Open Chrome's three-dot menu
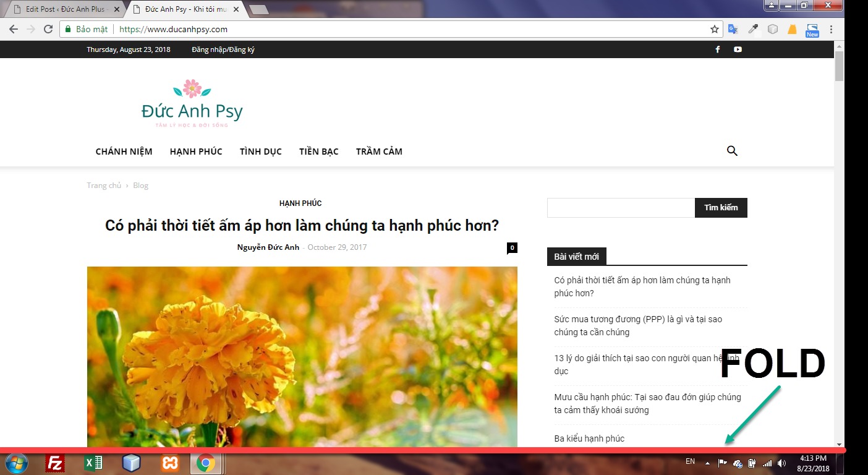This screenshot has width=868, height=475. 832,29
